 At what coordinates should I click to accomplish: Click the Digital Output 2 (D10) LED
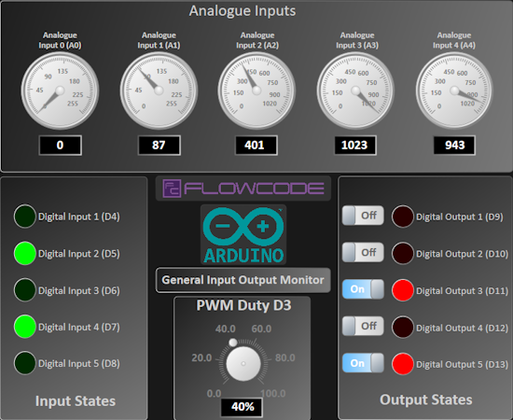403,253
